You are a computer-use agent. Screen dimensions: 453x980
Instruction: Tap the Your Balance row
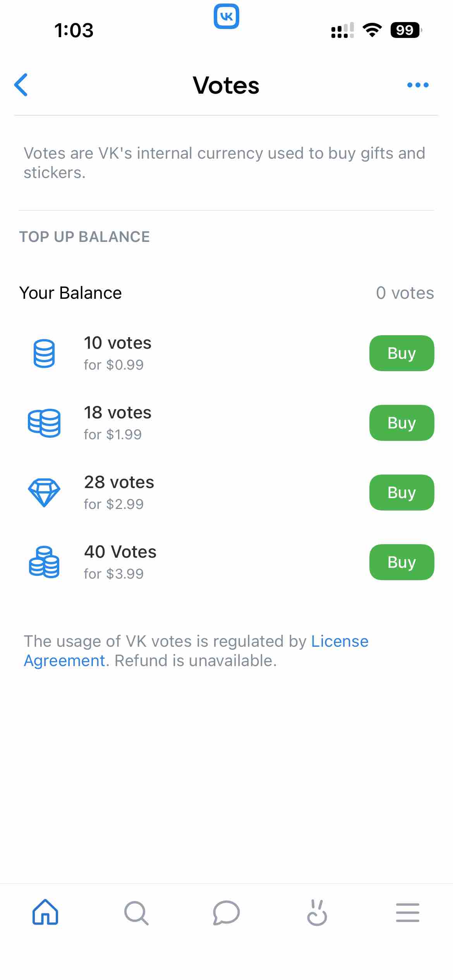coord(71,293)
